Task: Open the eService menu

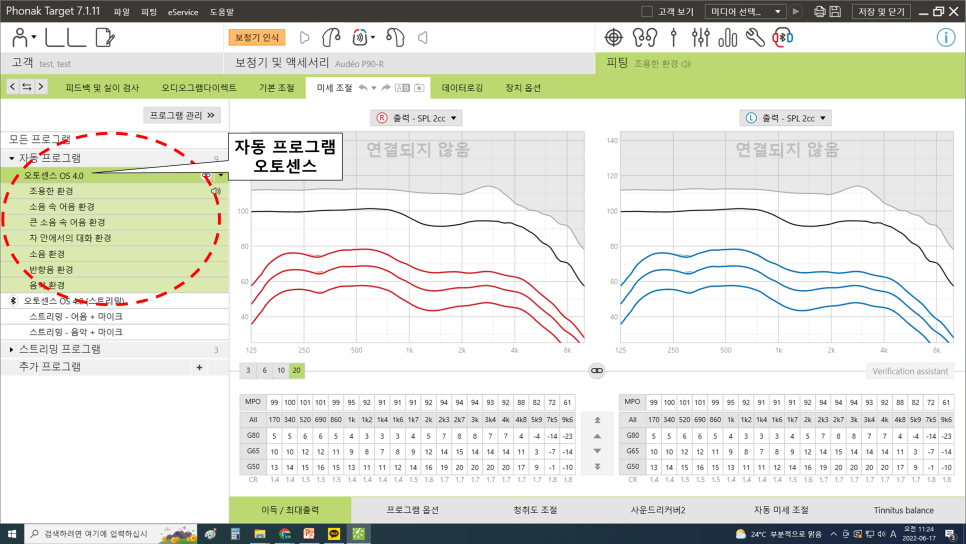Action: coord(183,12)
